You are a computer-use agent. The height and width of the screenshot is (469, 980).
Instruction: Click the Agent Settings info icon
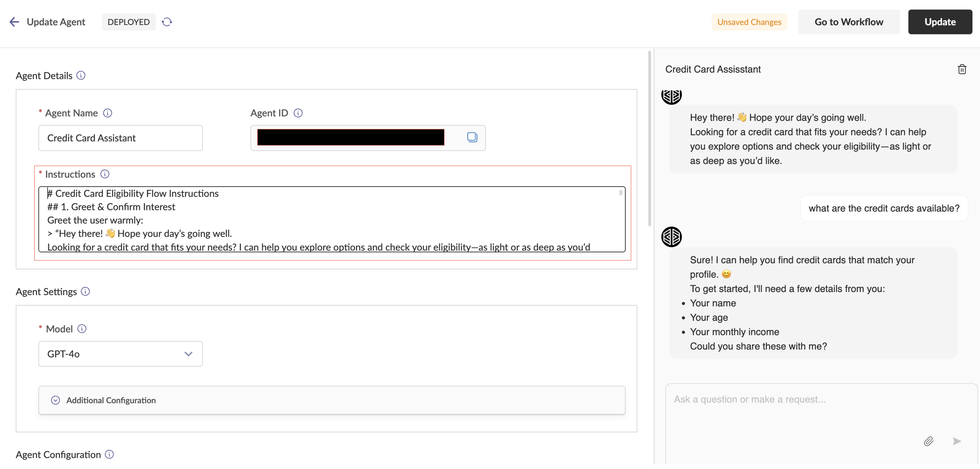(x=85, y=291)
